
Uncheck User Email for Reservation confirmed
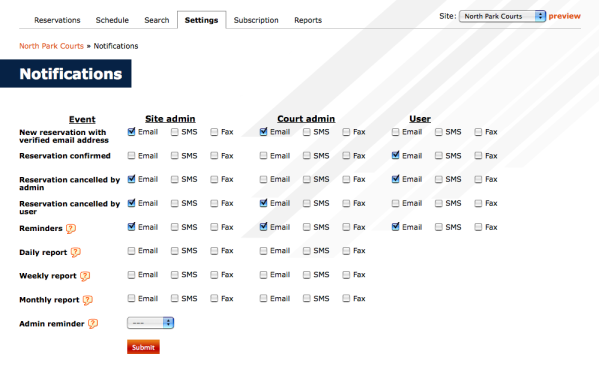coord(395,155)
